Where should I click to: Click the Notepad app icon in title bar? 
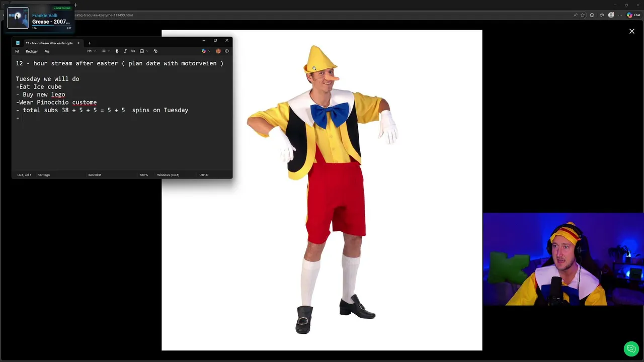(x=18, y=43)
